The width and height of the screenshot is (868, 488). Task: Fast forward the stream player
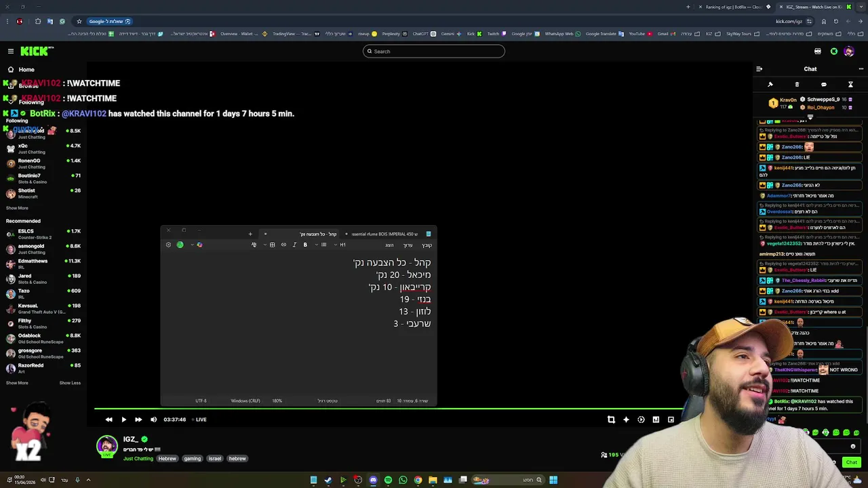(138, 420)
